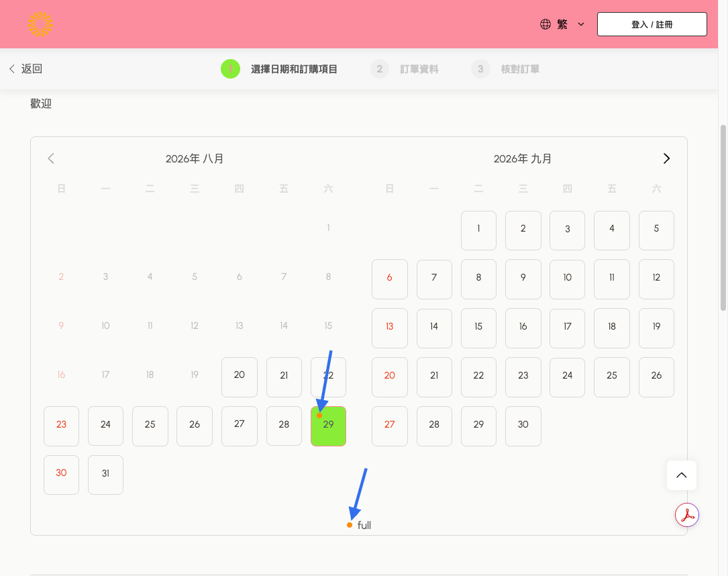Choose August 25 date

point(150,426)
